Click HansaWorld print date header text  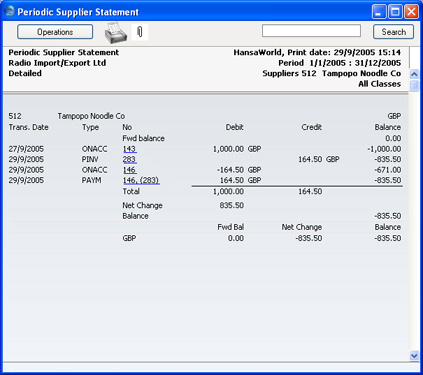(x=317, y=52)
